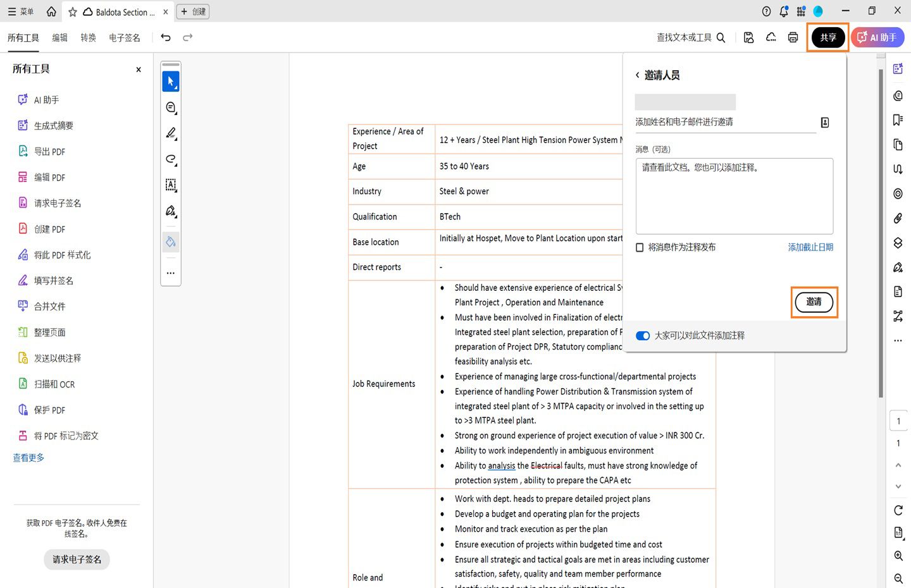The width and height of the screenshot is (911, 588).
Task: Go to the home icon
Action: (51, 11)
